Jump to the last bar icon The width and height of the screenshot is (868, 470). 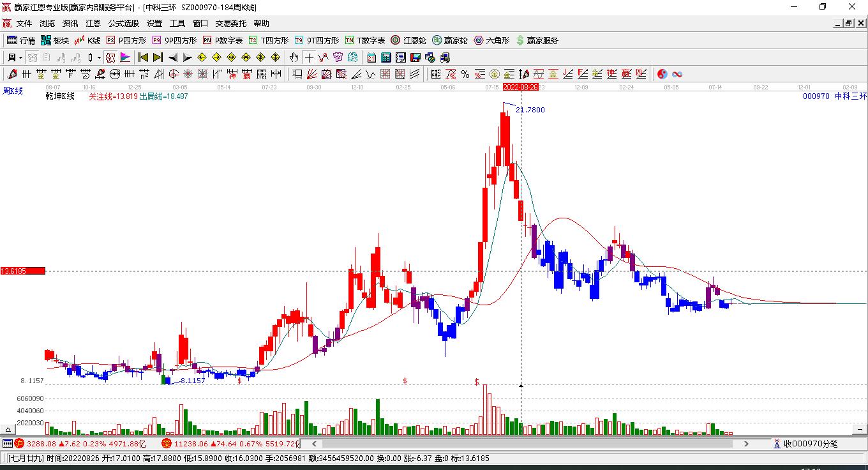click(x=158, y=57)
